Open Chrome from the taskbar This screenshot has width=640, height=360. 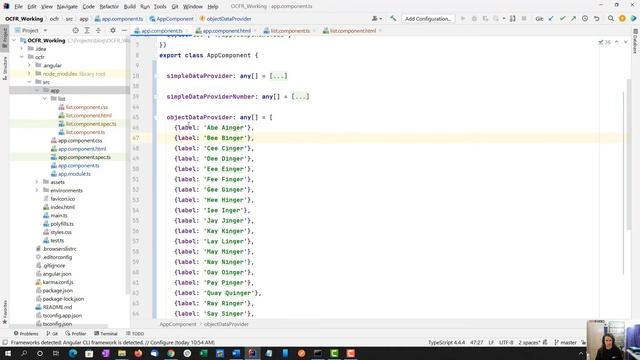point(171,353)
